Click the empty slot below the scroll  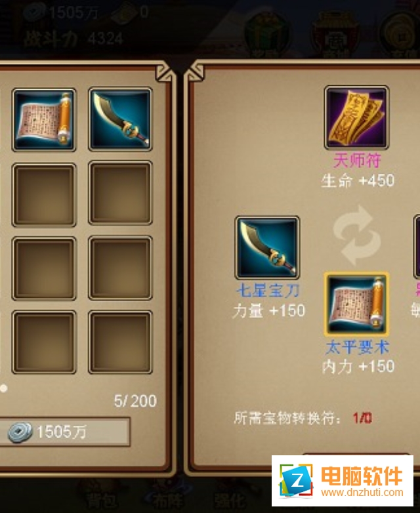point(44,195)
